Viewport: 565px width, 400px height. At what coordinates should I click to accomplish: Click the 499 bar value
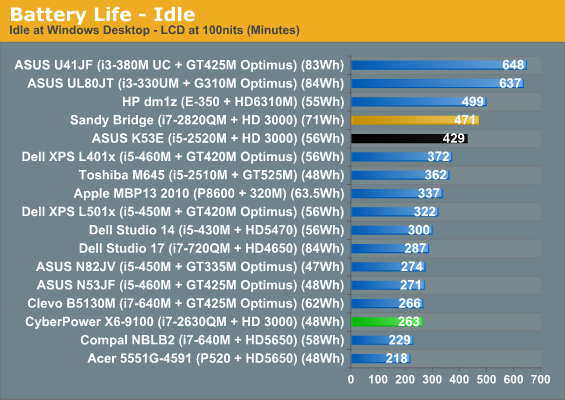click(x=473, y=102)
